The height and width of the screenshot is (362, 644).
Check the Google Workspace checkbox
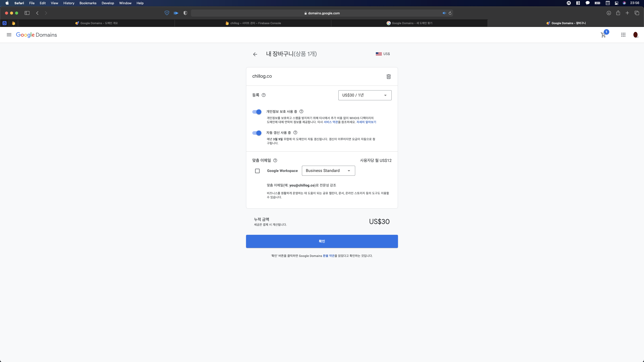pyautogui.click(x=257, y=171)
